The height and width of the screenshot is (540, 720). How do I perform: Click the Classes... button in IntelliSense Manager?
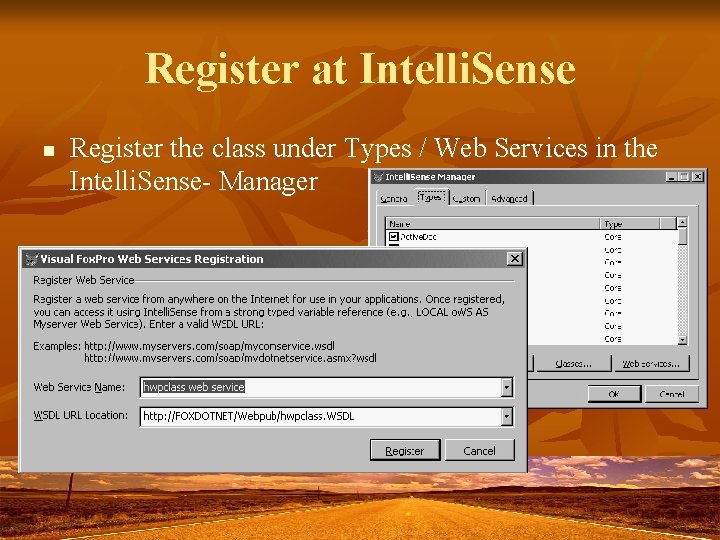(574, 364)
